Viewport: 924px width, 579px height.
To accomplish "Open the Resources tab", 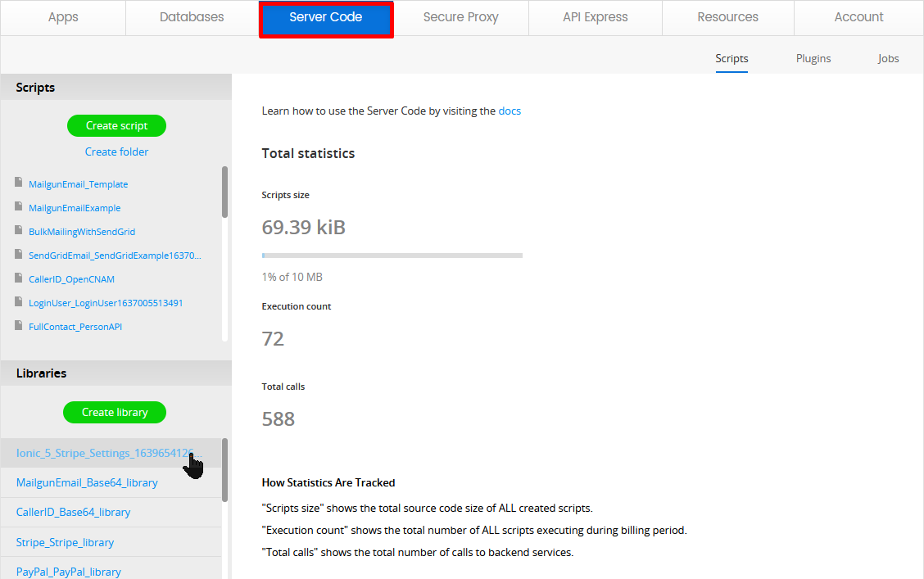I will click(x=727, y=18).
